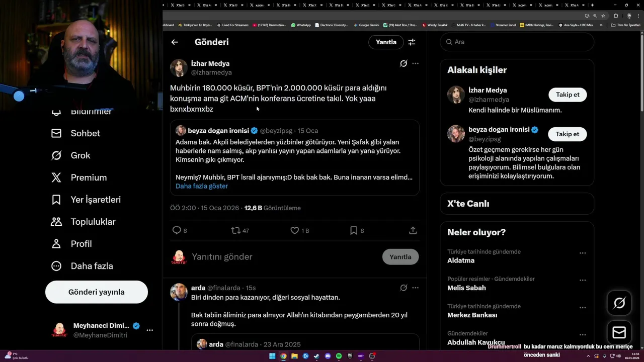Open options for Abdullah Kavukcu trend

pos(583,334)
